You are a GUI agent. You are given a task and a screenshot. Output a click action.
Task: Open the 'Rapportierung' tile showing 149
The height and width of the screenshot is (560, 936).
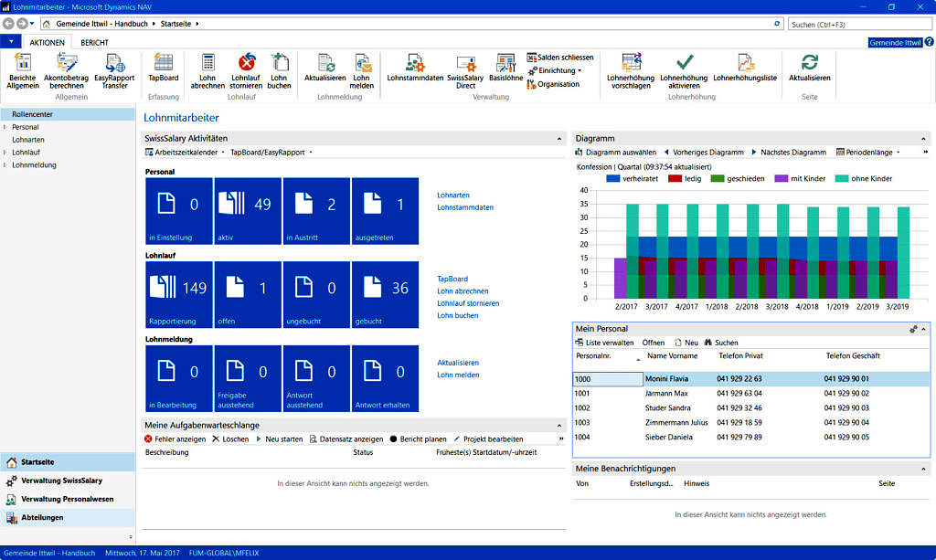[179, 294]
